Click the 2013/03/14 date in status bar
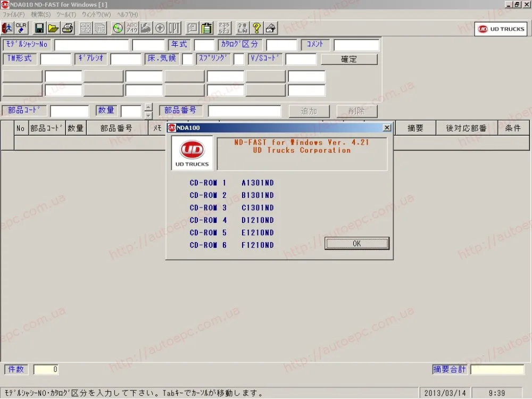This screenshot has width=532, height=399. click(445, 393)
